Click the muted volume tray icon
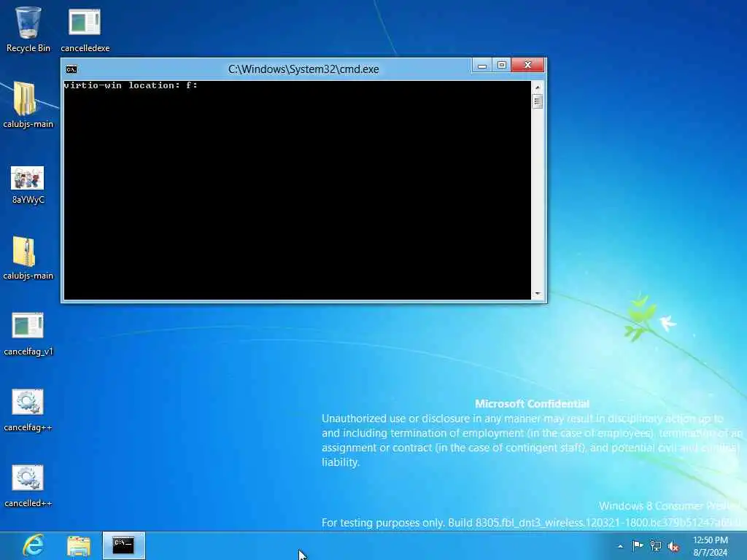The height and width of the screenshot is (560, 747). [x=673, y=547]
